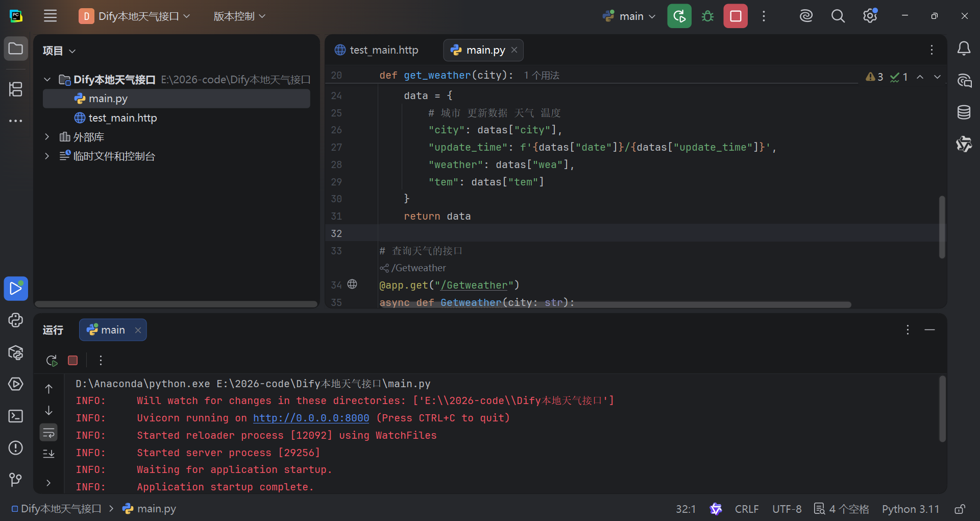Open the AI assistant spiral icon in toolbar
Image resolution: width=980 pixels, height=521 pixels.
[x=806, y=16]
